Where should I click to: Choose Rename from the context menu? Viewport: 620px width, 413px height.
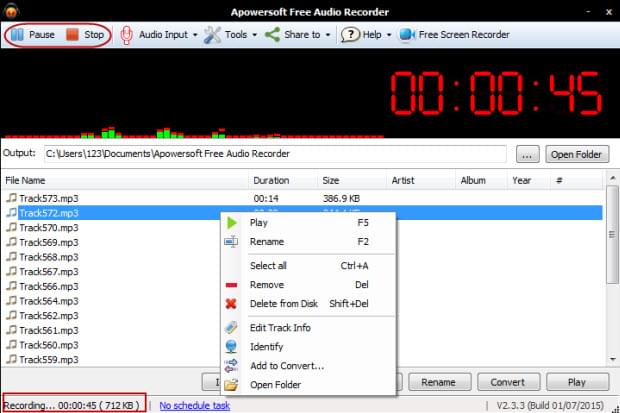(x=308, y=242)
